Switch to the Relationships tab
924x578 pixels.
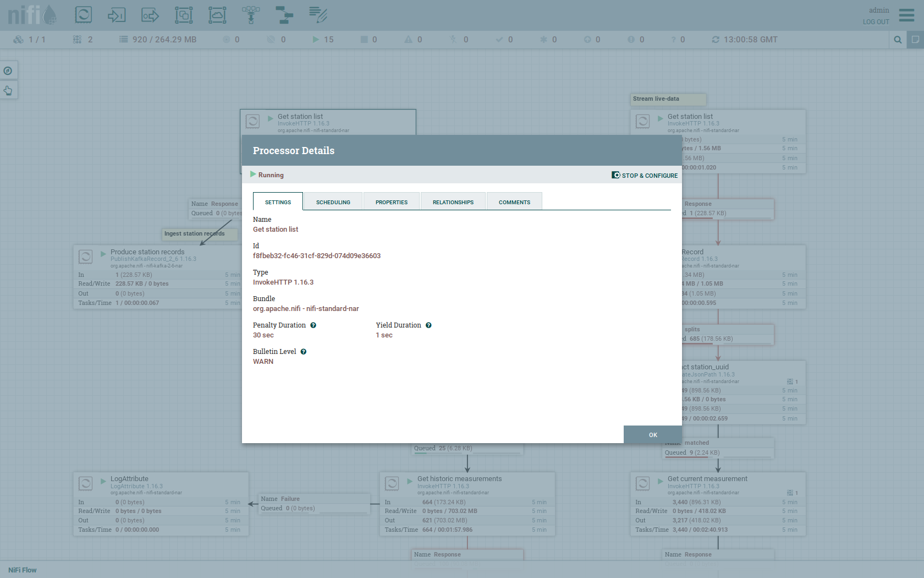click(x=453, y=202)
